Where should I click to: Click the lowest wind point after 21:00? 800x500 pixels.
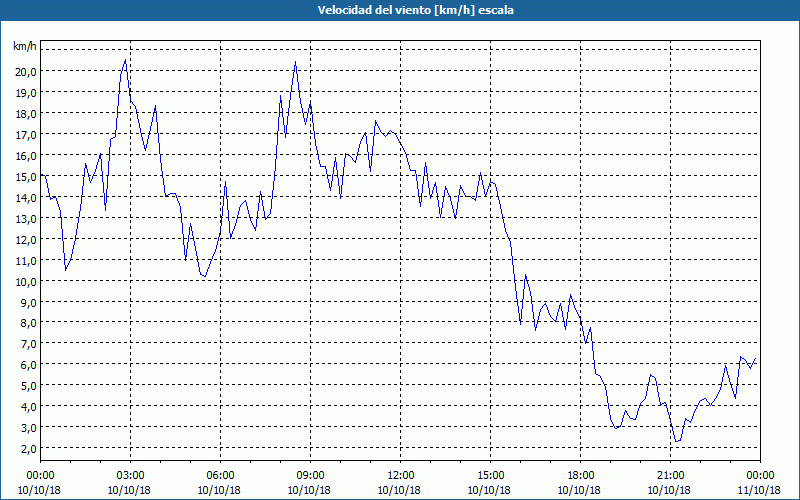[677, 441]
